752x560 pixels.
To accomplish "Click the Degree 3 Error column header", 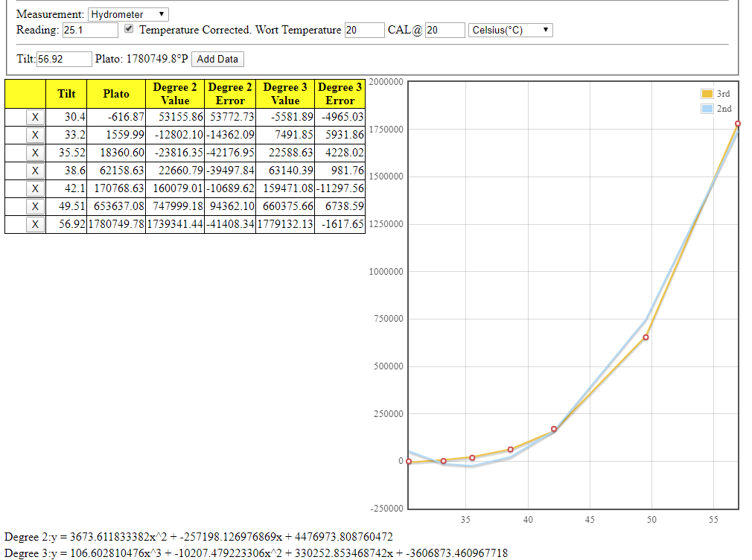I will point(340,94).
